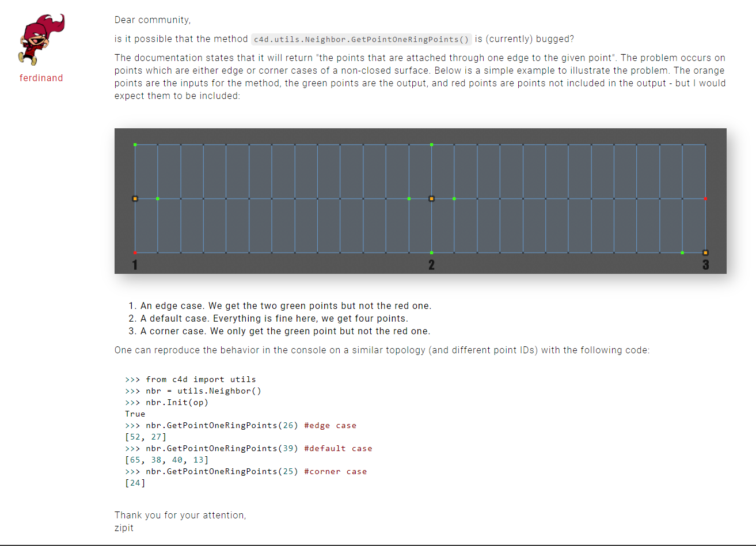756x546 pixels.
Task: Click the 'A corner case' list item
Action: pyautogui.click(x=285, y=331)
